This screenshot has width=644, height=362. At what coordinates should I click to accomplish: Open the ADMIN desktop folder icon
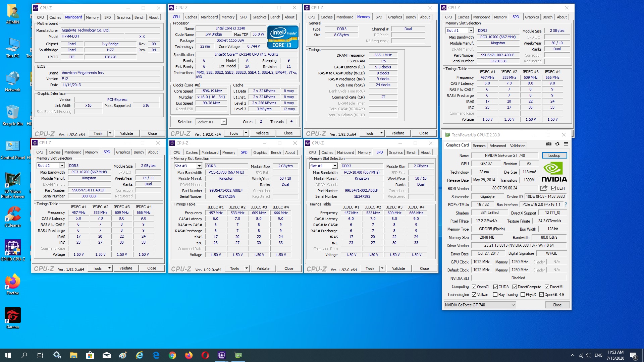13,14
